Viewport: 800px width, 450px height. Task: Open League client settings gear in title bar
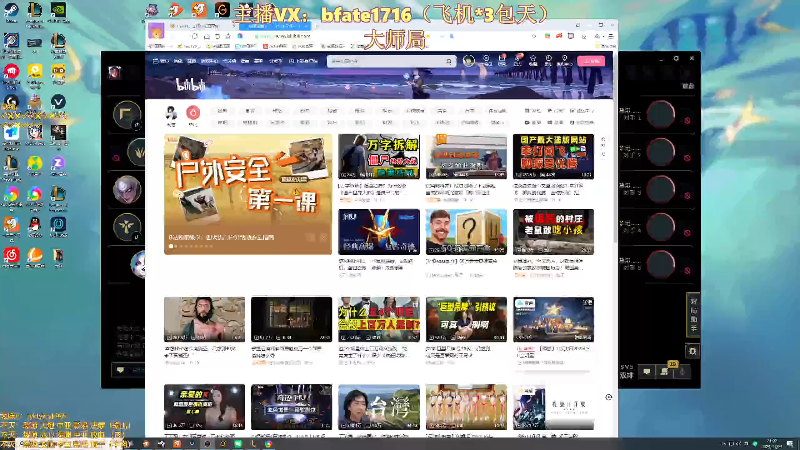676,59
